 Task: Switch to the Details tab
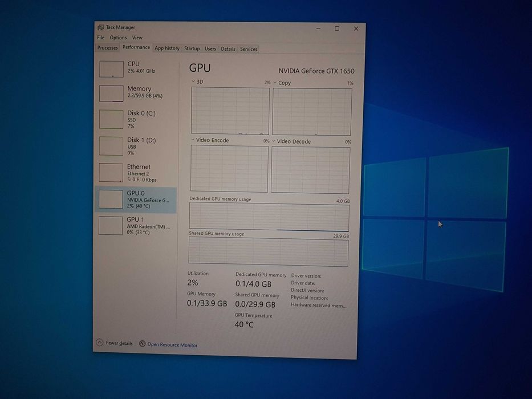[228, 49]
